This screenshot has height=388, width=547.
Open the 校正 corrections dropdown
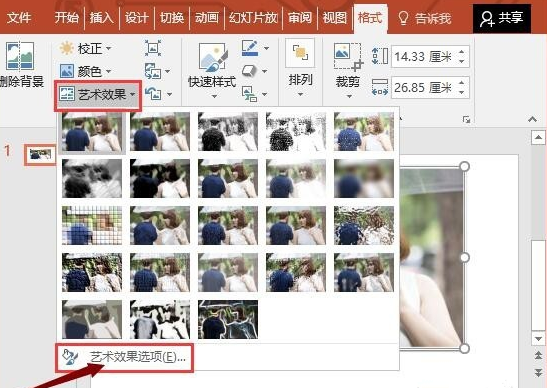85,48
